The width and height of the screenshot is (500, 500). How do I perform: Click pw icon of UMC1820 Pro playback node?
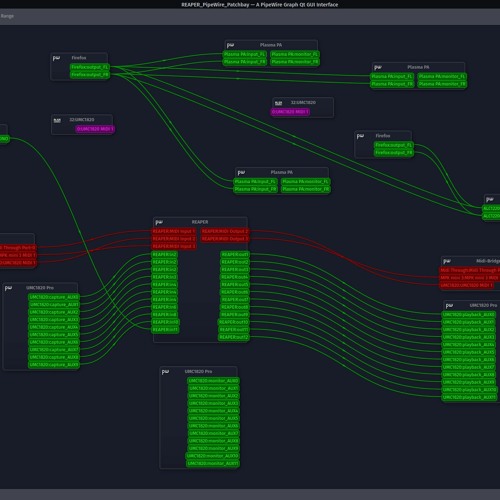449,306
